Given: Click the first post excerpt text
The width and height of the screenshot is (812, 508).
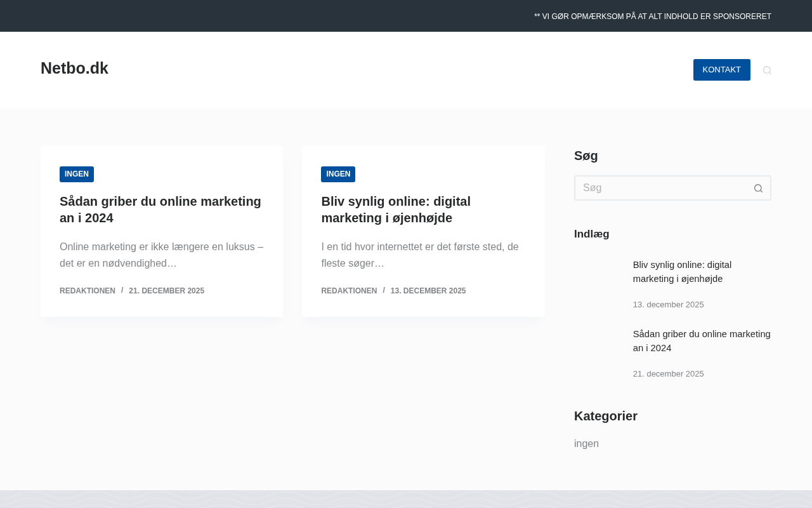Looking at the screenshot, I should [x=161, y=255].
